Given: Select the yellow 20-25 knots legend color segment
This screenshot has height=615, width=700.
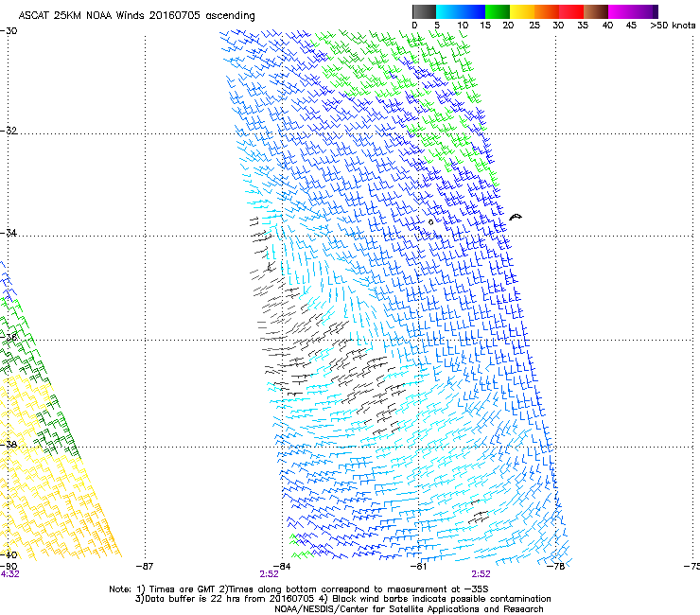Looking at the screenshot, I should [522, 11].
